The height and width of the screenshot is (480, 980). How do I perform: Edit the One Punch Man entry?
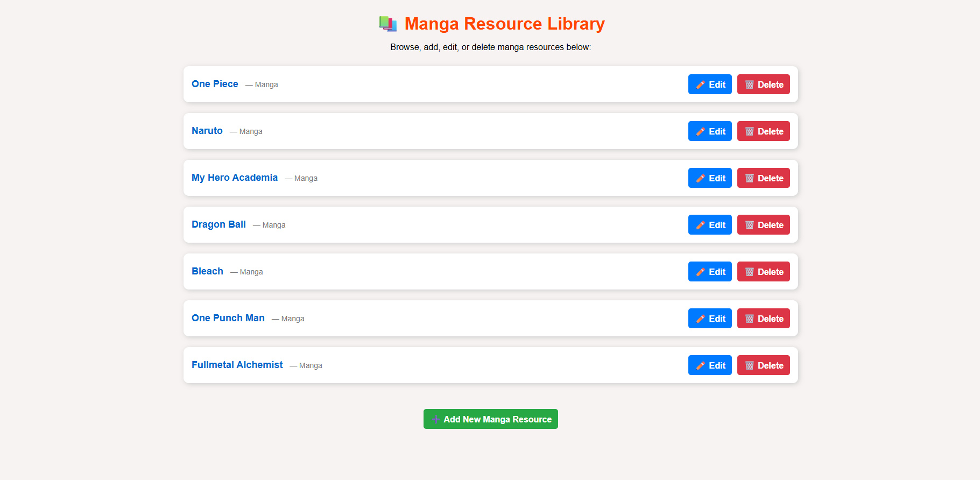click(x=710, y=319)
